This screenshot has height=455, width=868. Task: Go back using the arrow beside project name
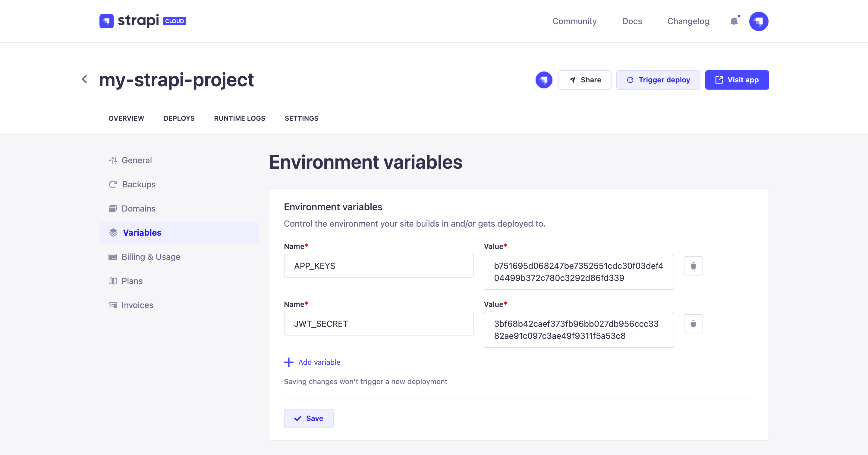(x=84, y=79)
